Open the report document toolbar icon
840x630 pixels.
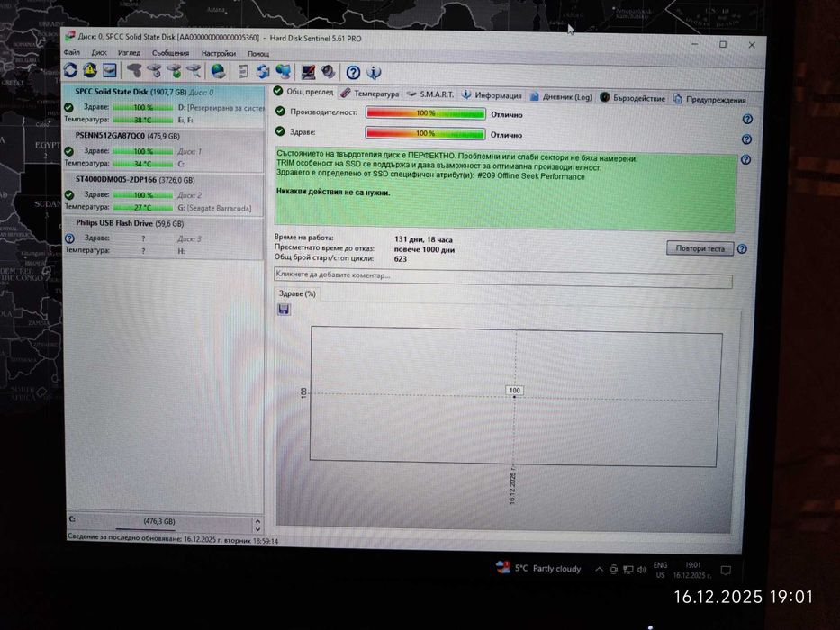pos(243,71)
